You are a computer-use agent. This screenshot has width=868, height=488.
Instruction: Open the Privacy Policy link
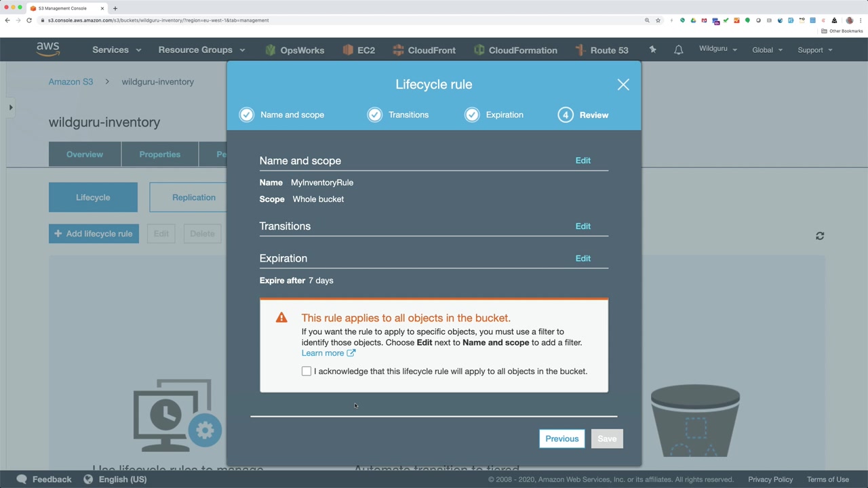(x=770, y=479)
